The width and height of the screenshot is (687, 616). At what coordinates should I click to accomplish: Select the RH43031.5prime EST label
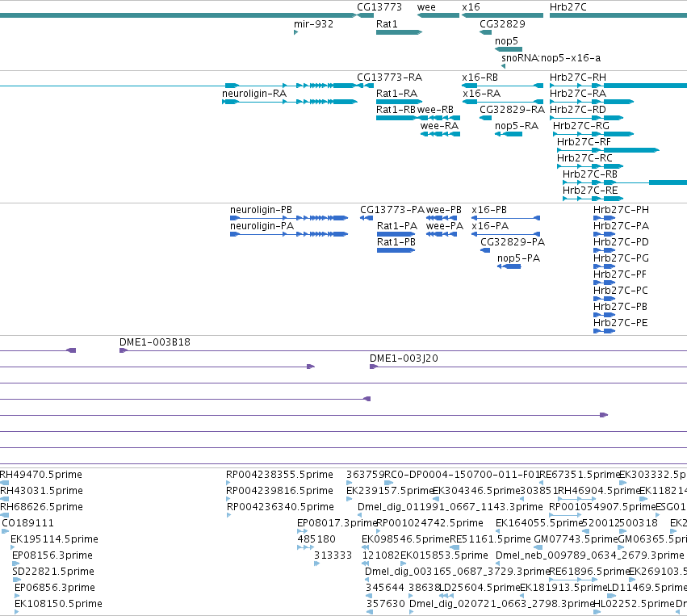tap(41, 491)
